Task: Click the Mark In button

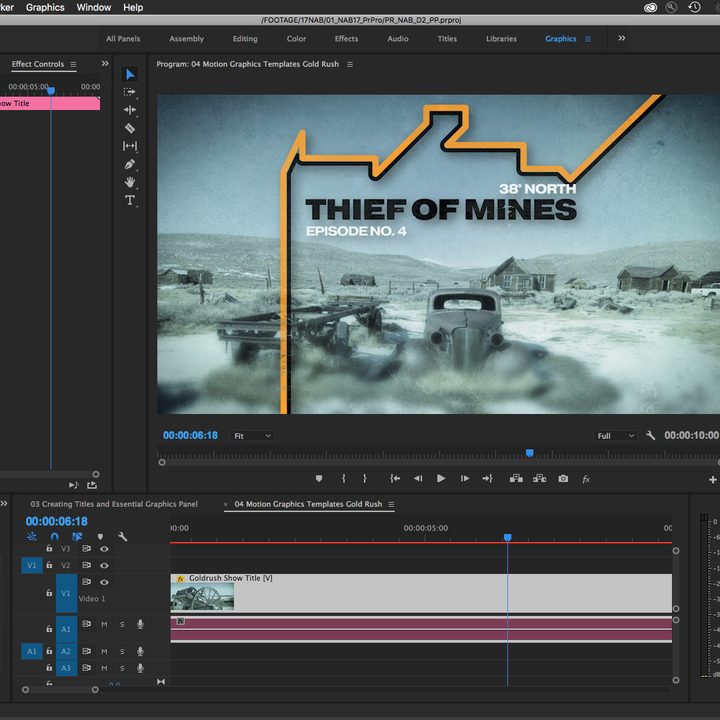Action: [343, 478]
